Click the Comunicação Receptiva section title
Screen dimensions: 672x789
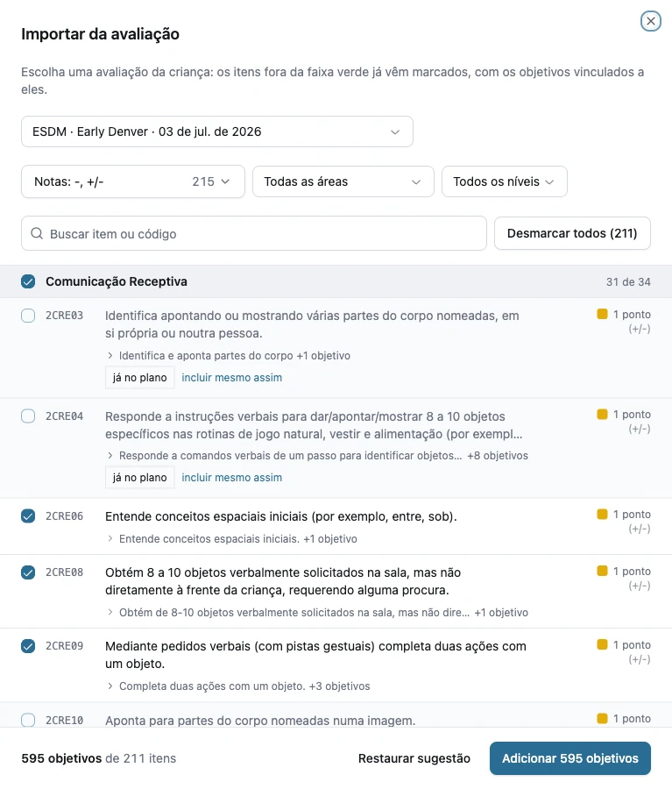(117, 281)
